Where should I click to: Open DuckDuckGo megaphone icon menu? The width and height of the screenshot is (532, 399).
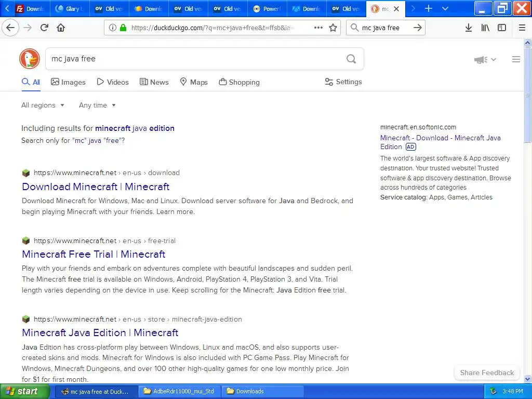[x=485, y=60]
